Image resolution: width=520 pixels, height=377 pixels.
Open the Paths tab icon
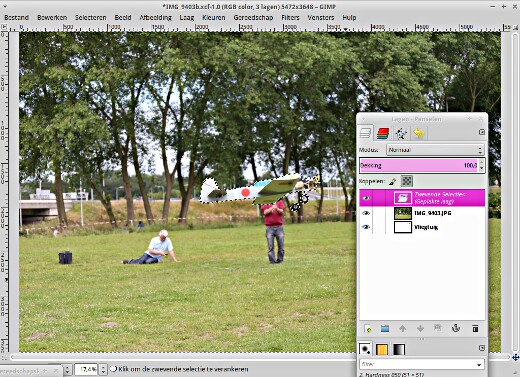click(401, 133)
